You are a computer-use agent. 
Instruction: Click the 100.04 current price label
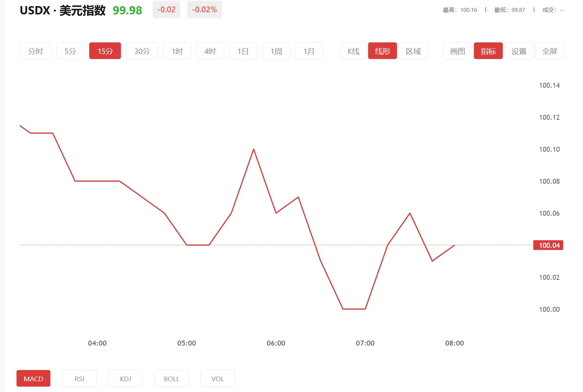[548, 245]
